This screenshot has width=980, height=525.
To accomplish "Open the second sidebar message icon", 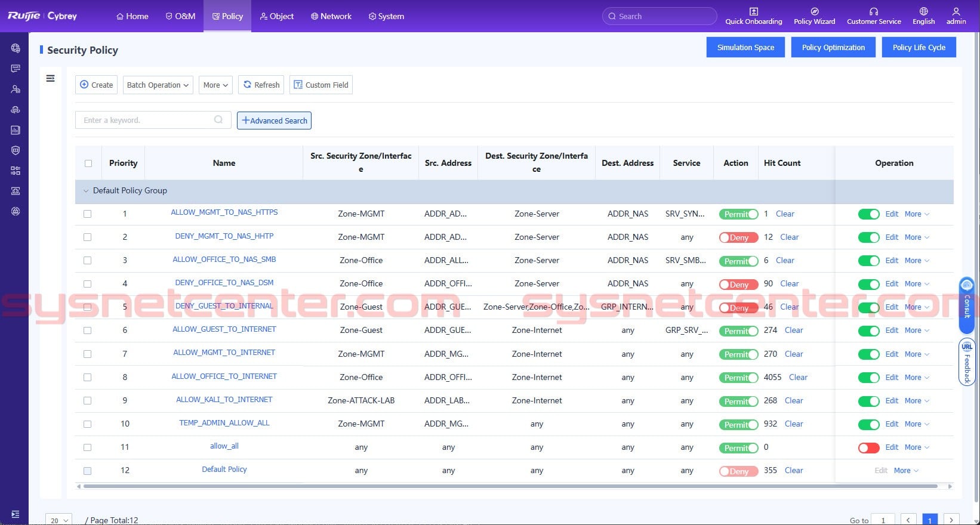I will (16, 69).
